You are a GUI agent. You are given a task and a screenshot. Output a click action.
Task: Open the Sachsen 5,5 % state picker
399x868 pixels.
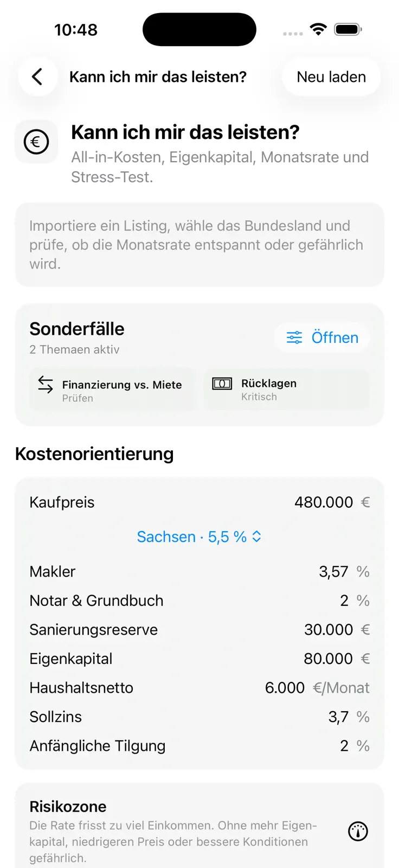pyautogui.click(x=200, y=537)
